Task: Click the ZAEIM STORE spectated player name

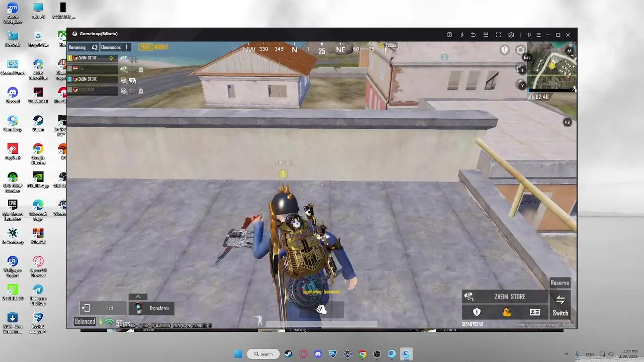Action: pos(510,297)
